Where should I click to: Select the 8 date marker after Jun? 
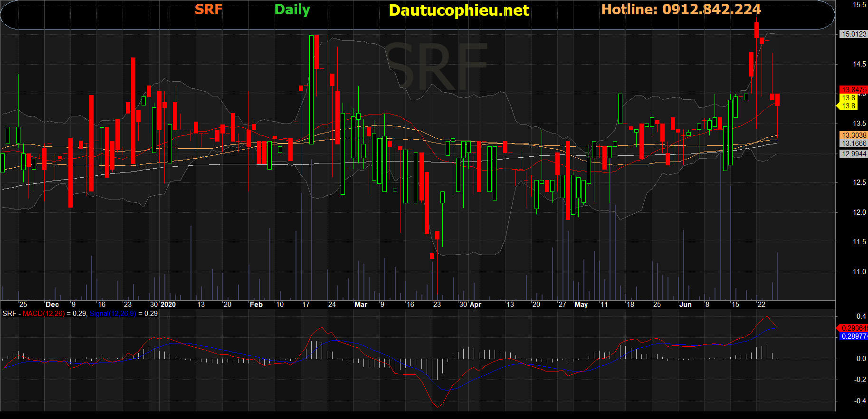(707, 305)
